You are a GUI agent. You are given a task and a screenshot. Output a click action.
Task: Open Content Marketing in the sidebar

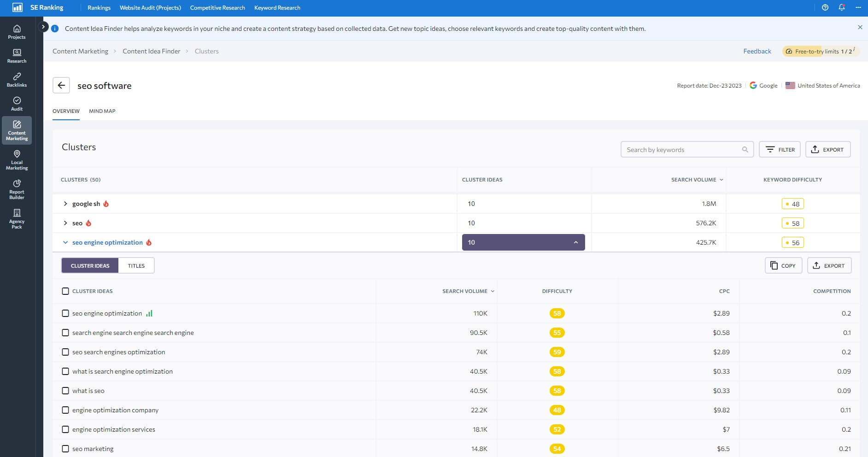(x=17, y=130)
